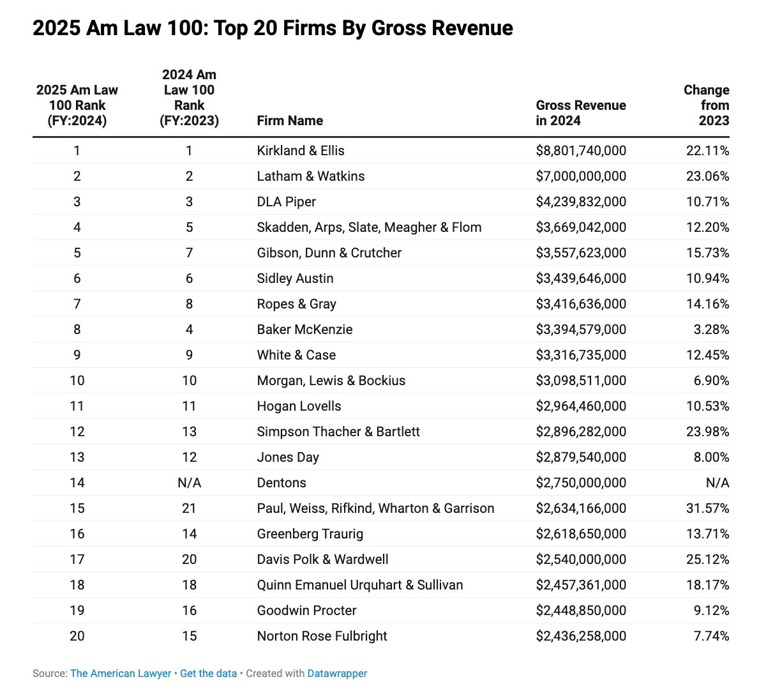Image resolution: width=766 pixels, height=700 pixels.
Task: Select the DLA Piper entry
Action: (285, 202)
